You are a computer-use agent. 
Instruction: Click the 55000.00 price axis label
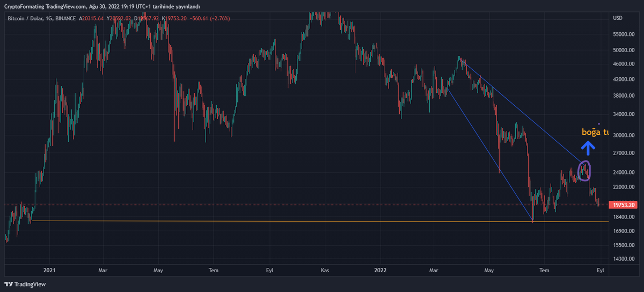tap(624, 34)
